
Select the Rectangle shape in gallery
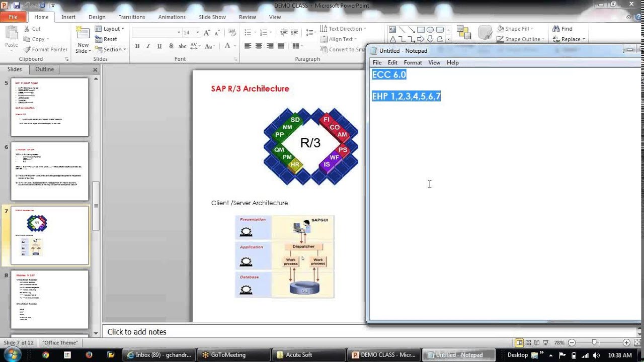[x=421, y=29]
